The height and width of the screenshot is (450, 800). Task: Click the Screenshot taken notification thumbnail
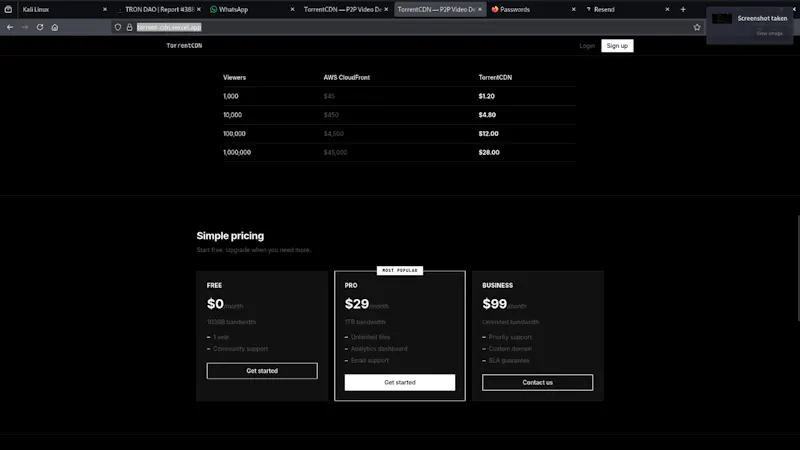[722, 19]
